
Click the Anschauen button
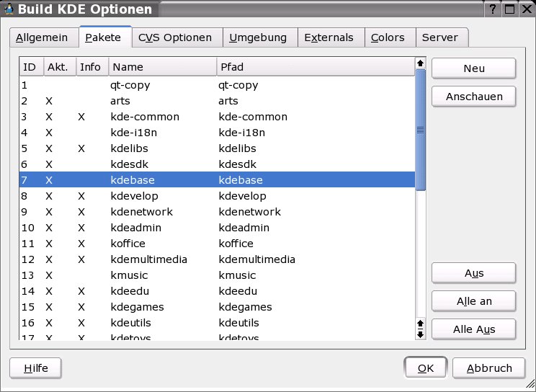(474, 97)
